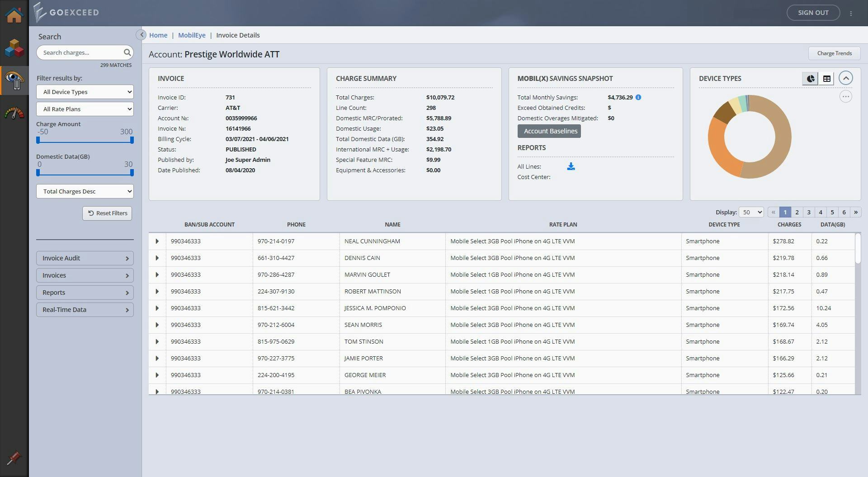
Task: Go to page 2 of results
Action: point(797,212)
